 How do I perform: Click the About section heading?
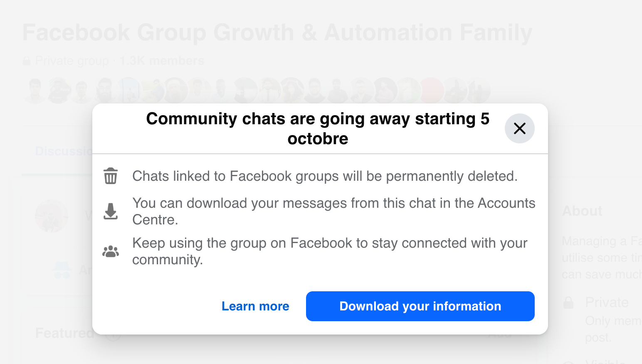(x=582, y=211)
